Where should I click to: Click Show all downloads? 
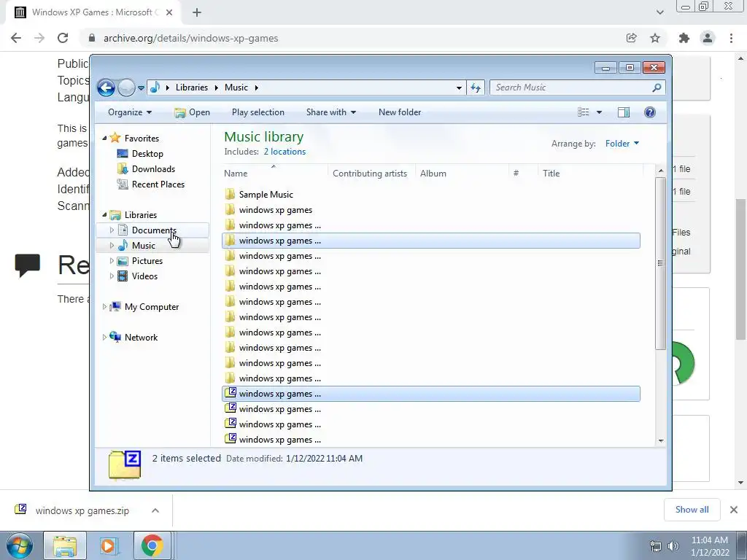[692, 510]
